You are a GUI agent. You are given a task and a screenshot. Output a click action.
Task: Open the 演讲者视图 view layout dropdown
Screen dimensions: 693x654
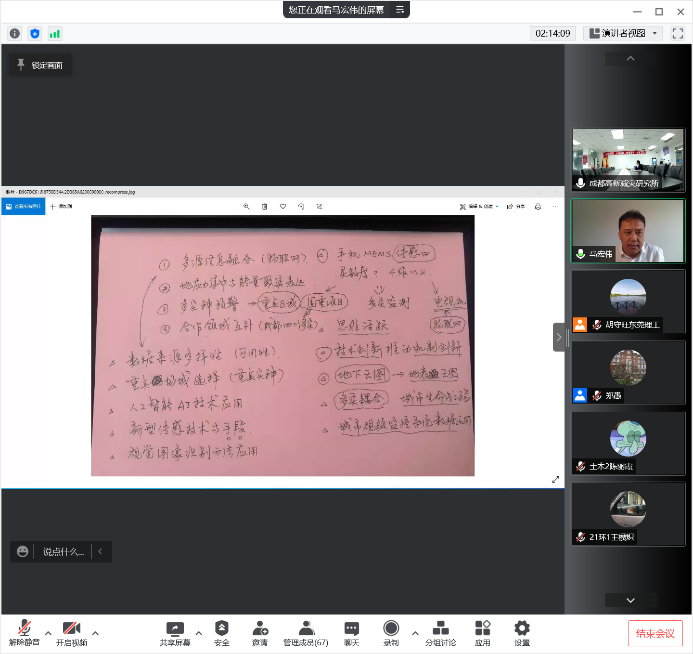coord(624,33)
